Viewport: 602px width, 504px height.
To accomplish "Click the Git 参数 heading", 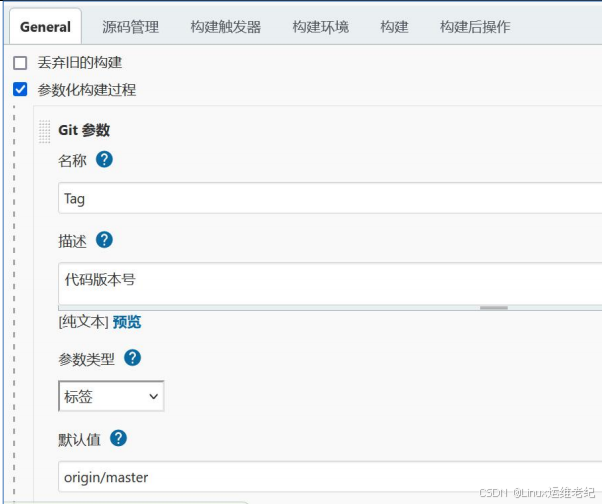I will (84, 130).
